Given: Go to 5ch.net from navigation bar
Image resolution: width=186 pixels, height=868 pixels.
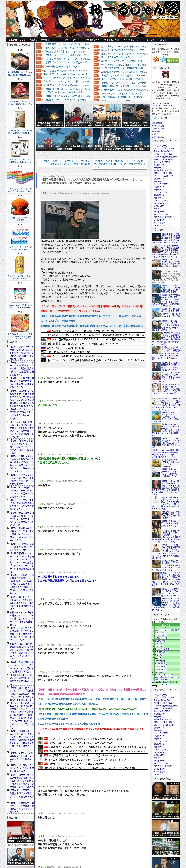Looking at the screenshot, I should (x=151, y=40).
